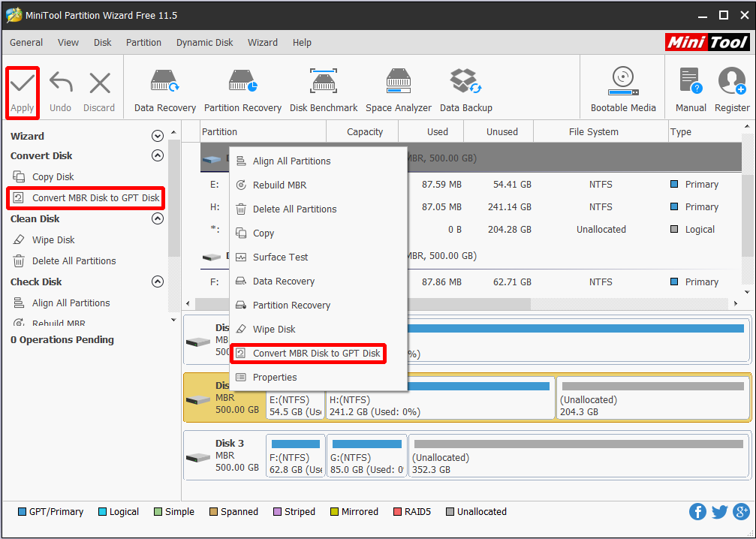Collapse the Clean Disk section
Viewport: 756px width, 539px height.
[x=157, y=219]
